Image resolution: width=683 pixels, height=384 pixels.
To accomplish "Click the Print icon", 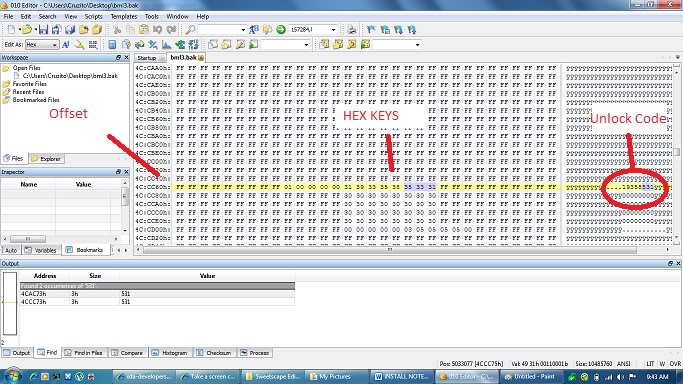I will pos(351,30).
